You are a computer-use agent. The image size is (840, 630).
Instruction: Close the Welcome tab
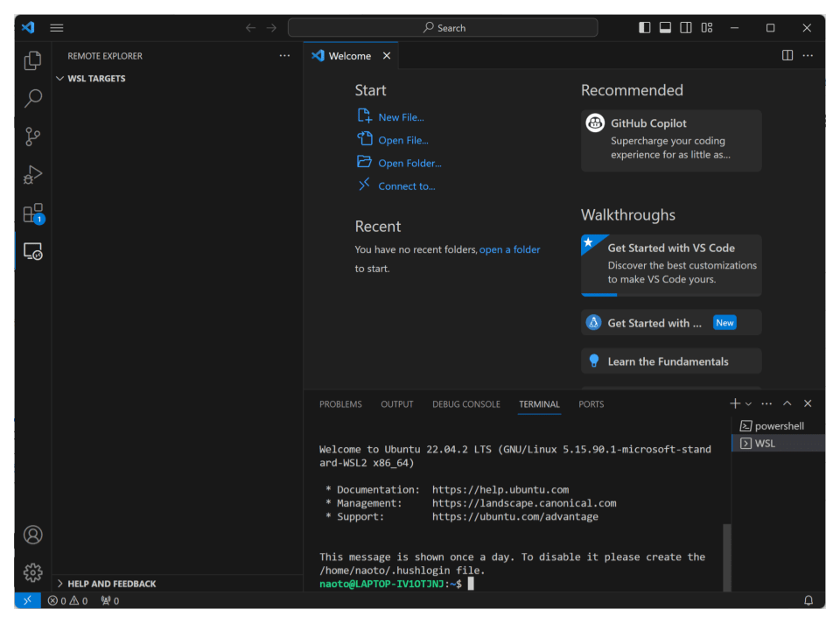(387, 56)
